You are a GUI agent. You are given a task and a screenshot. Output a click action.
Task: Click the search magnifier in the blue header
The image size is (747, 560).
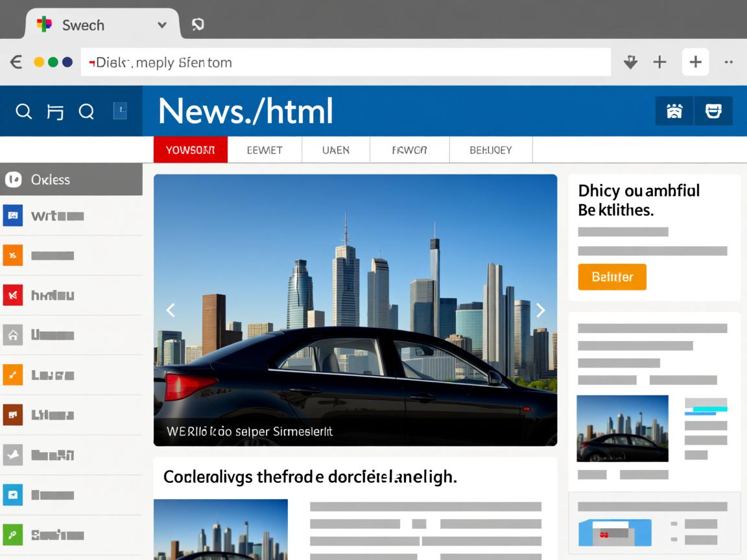coord(23,111)
